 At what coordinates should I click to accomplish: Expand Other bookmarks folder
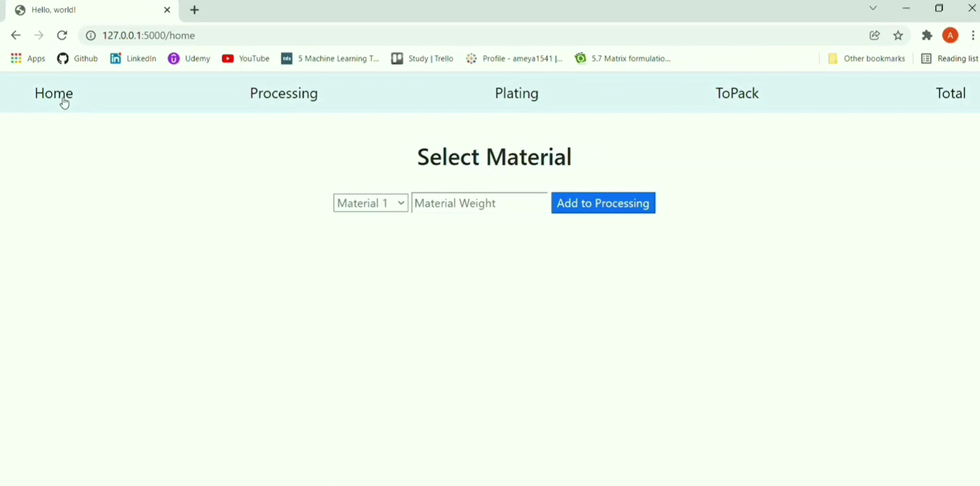point(866,58)
